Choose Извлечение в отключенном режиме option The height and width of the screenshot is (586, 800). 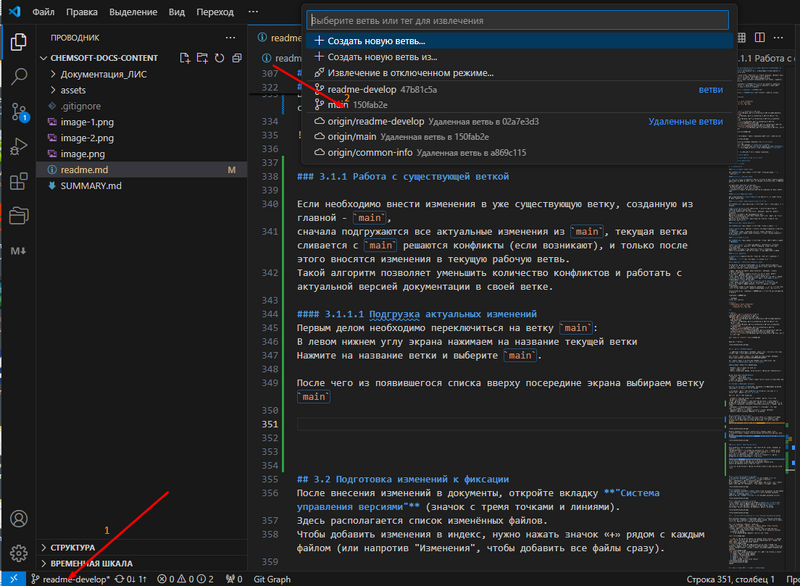click(519, 73)
